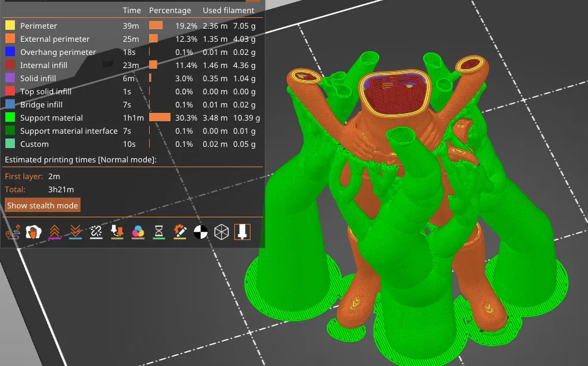588x366 pixels.
Task: Toggle Tool changes visibility icon
Action: [x=117, y=232]
